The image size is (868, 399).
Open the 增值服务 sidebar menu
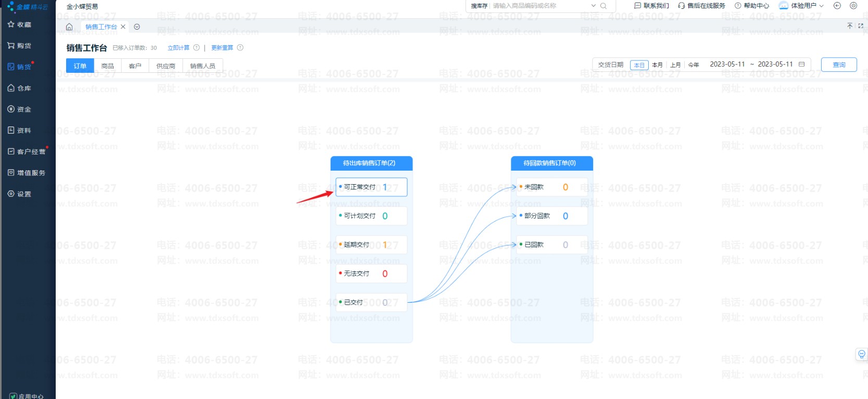tap(27, 173)
